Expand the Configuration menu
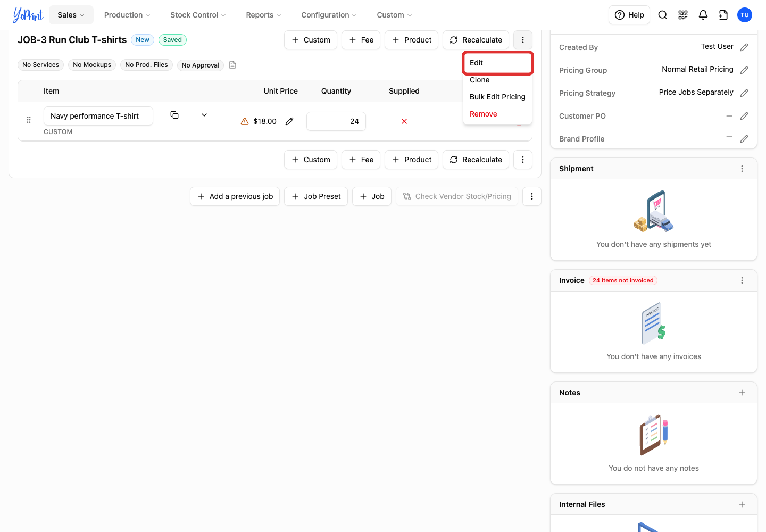This screenshot has height=532, width=766. 329,15
